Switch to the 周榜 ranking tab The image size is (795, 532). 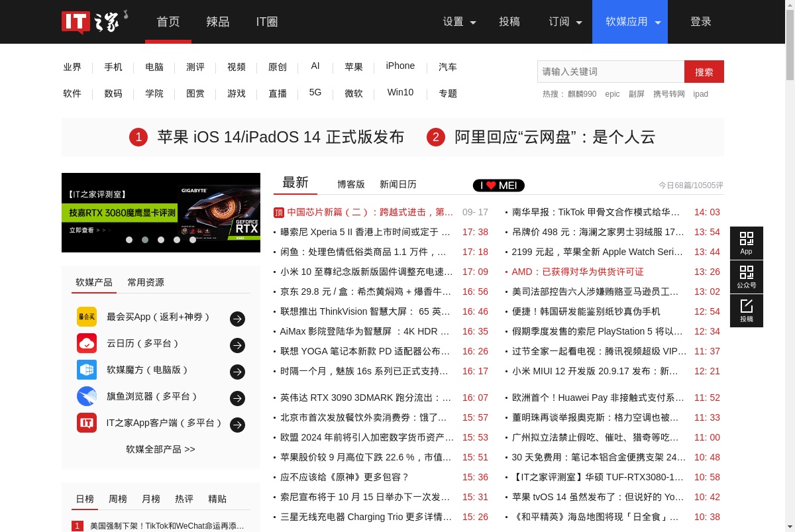118,499
